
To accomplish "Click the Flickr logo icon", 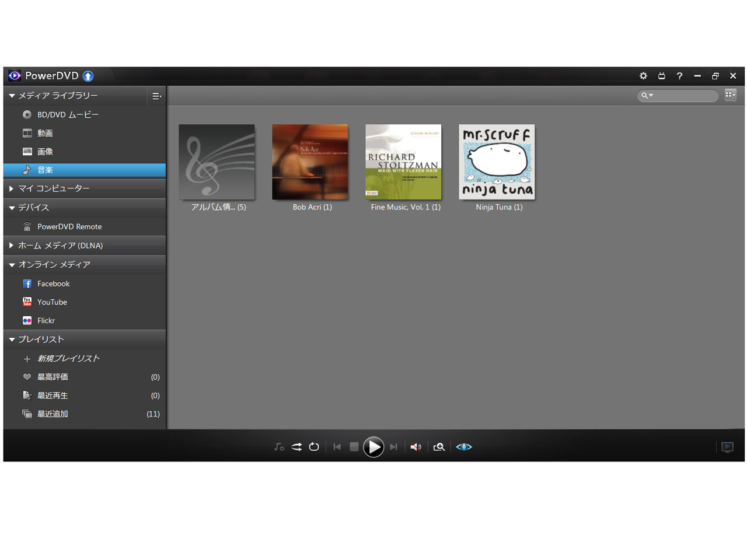I will coord(27,320).
